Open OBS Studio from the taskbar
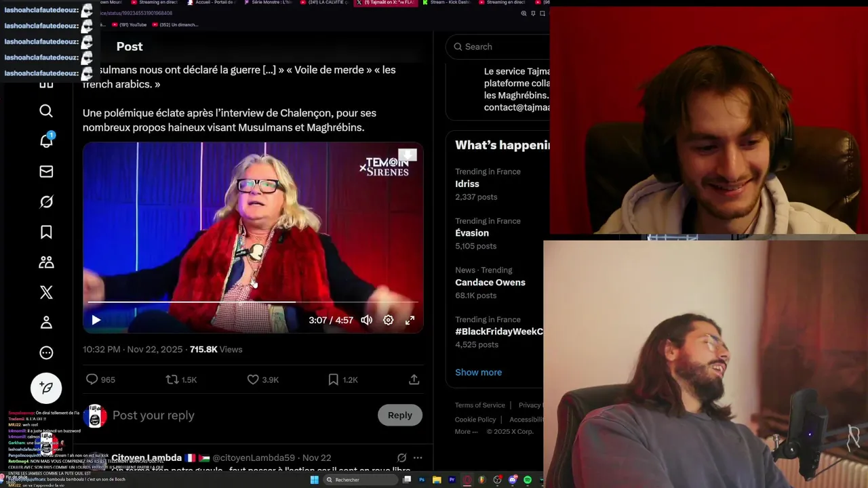The image size is (868, 488). [497, 480]
